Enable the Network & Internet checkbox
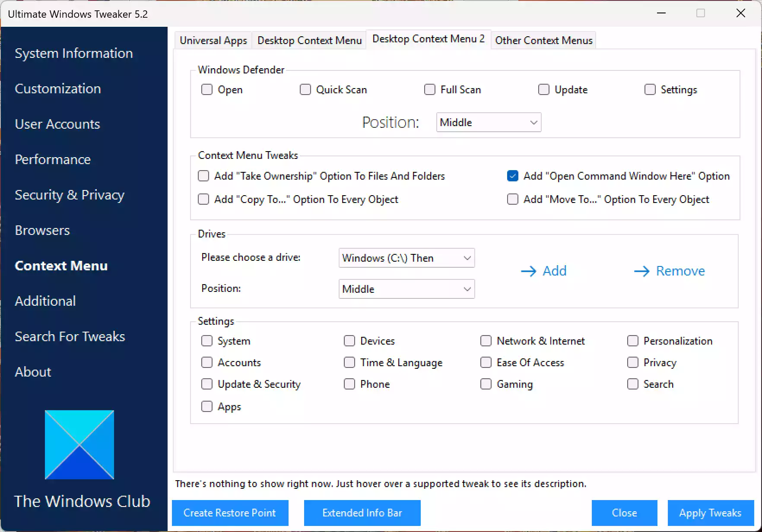The width and height of the screenshot is (762, 532). click(x=486, y=341)
